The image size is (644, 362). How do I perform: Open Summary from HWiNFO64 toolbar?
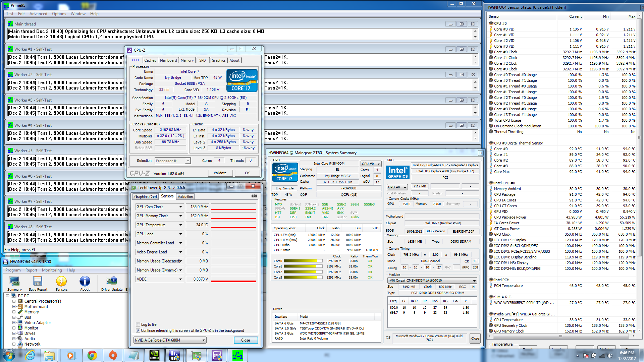pyautogui.click(x=14, y=283)
